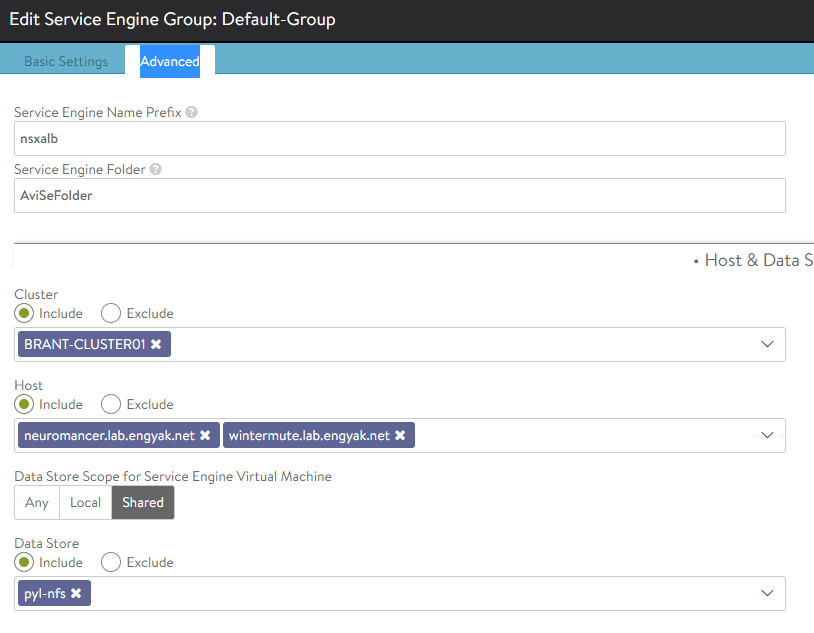Remove wintermute.lab.engyak.net host tag
Image resolution: width=814 pixels, height=633 pixels.
click(x=400, y=435)
